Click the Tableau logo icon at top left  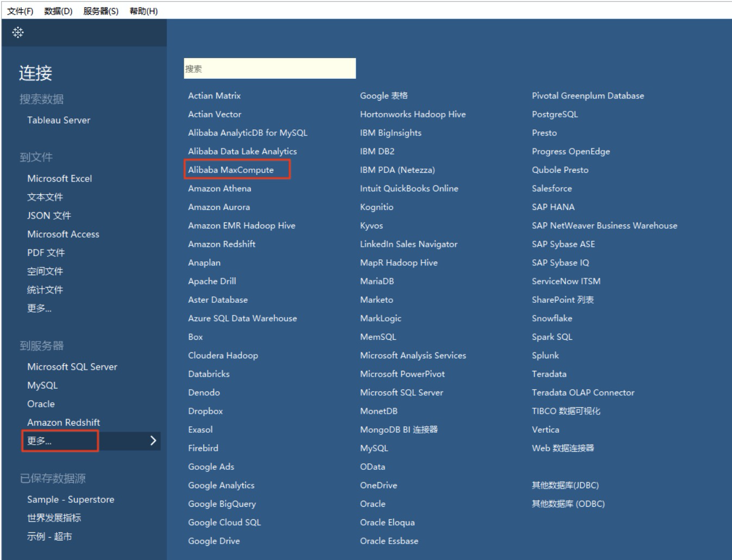tap(18, 33)
